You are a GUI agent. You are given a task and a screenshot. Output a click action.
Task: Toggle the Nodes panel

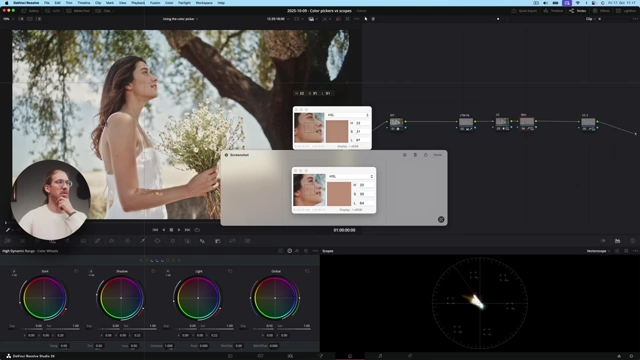coord(578,11)
